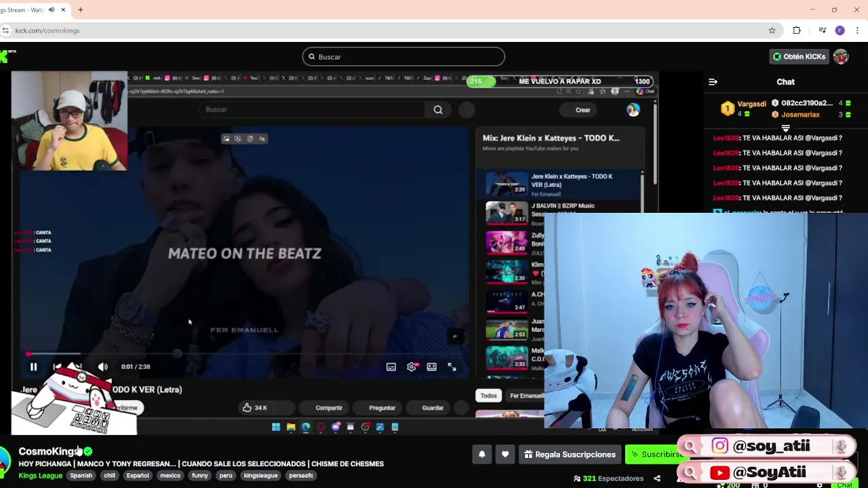Click Regala Suscripciones gift button
The height and width of the screenshot is (488, 868).
pos(570,455)
